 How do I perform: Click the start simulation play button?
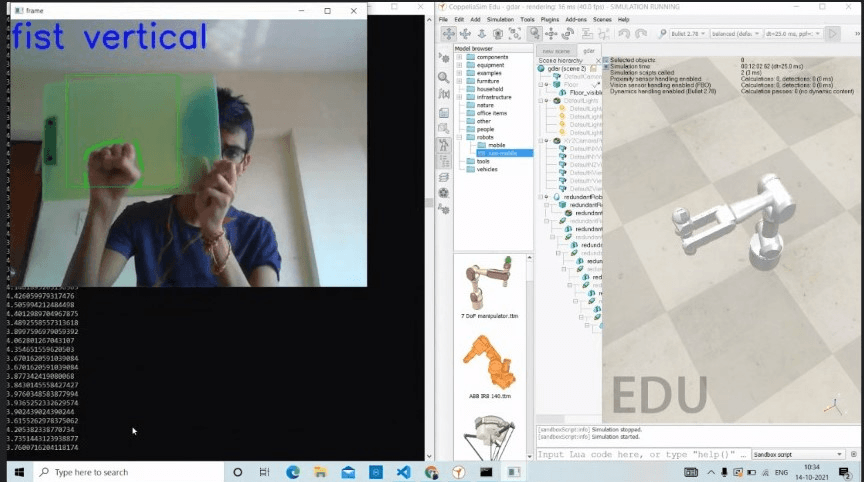833,34
